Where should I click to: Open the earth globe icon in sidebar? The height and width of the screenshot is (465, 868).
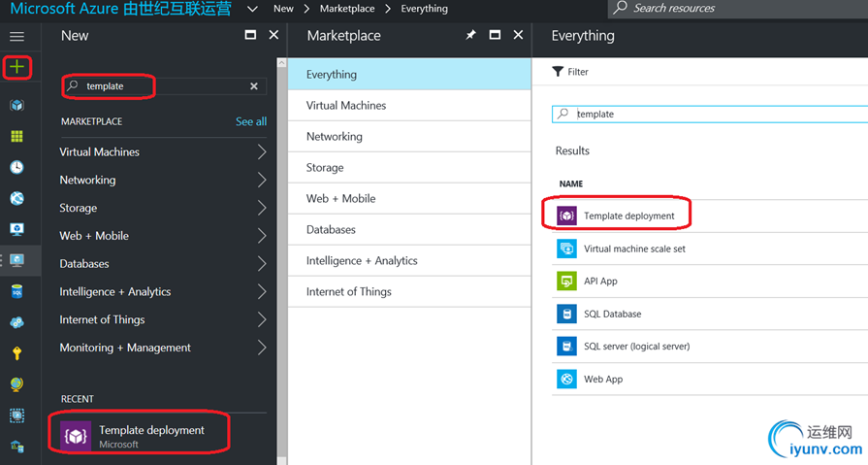(x=16, y=384)
